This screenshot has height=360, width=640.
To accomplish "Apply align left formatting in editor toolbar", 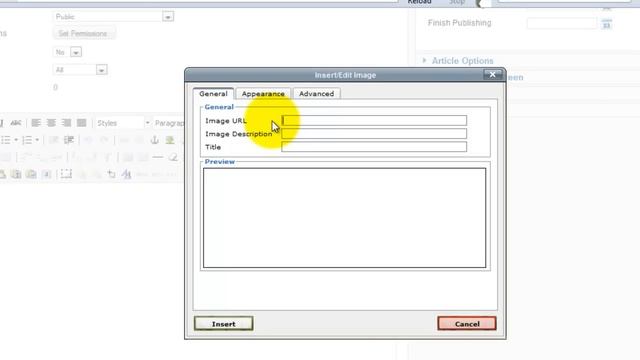I will (x=36, y=123).
